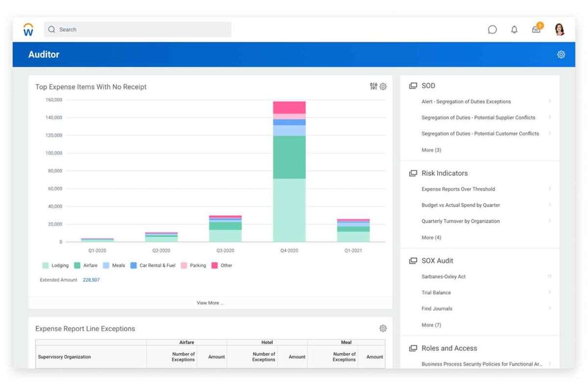Select the Roles and Access panel header
The height and width of the screenshot is (392, 588).
pyautogui.click(x=449, y=348)
